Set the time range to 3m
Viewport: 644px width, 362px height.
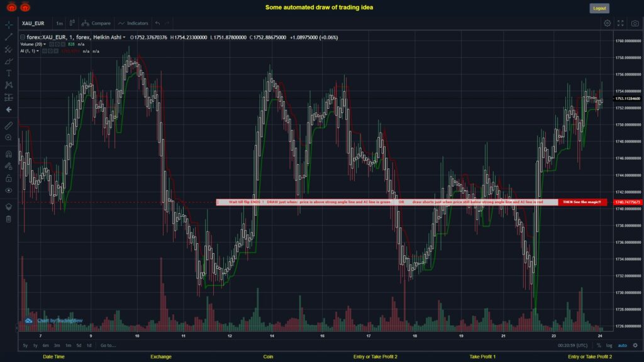coord(57,345)
